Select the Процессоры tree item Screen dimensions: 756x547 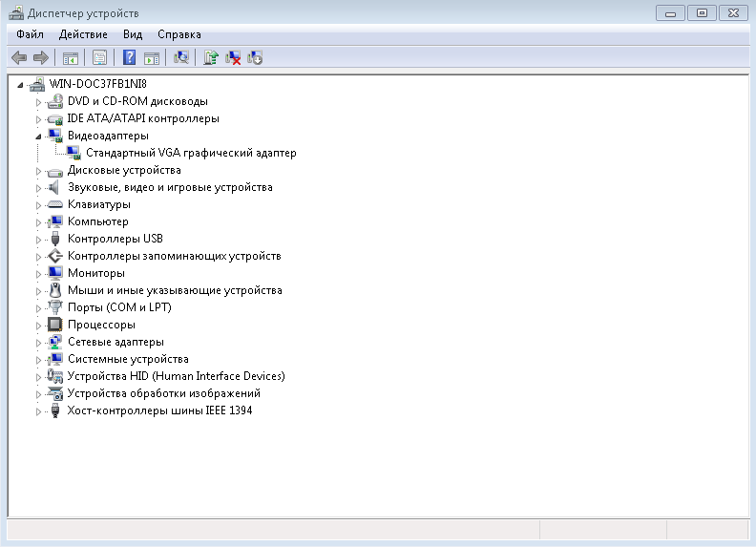point(101,325)
